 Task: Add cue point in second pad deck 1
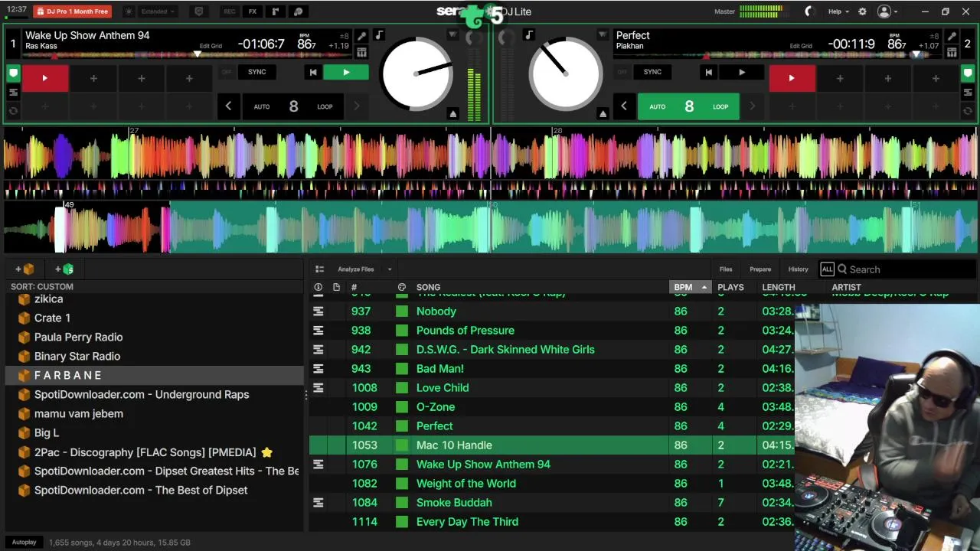coord(93,78)
